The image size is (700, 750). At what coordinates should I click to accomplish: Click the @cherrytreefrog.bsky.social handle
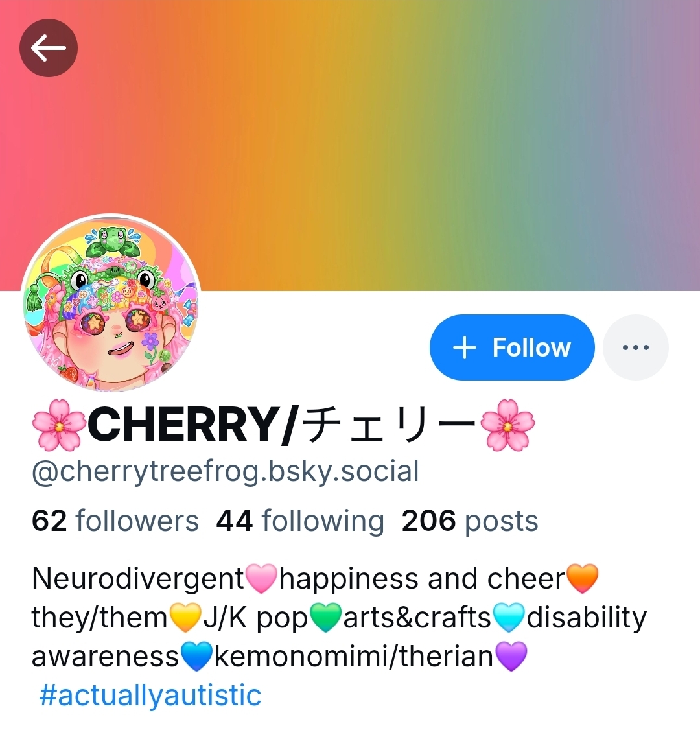click(225, 471)
